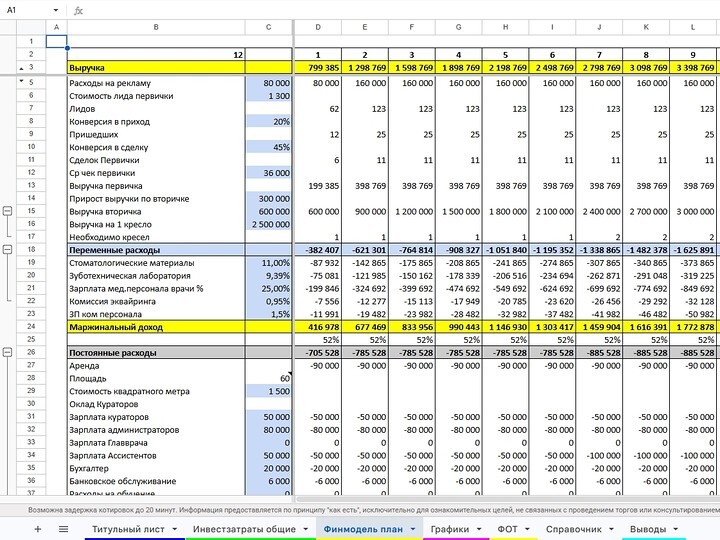The width and height of the screenshot is (720, 540).
Task: Click the Необходимо кресел label
Action: click(x=109, y=237)
